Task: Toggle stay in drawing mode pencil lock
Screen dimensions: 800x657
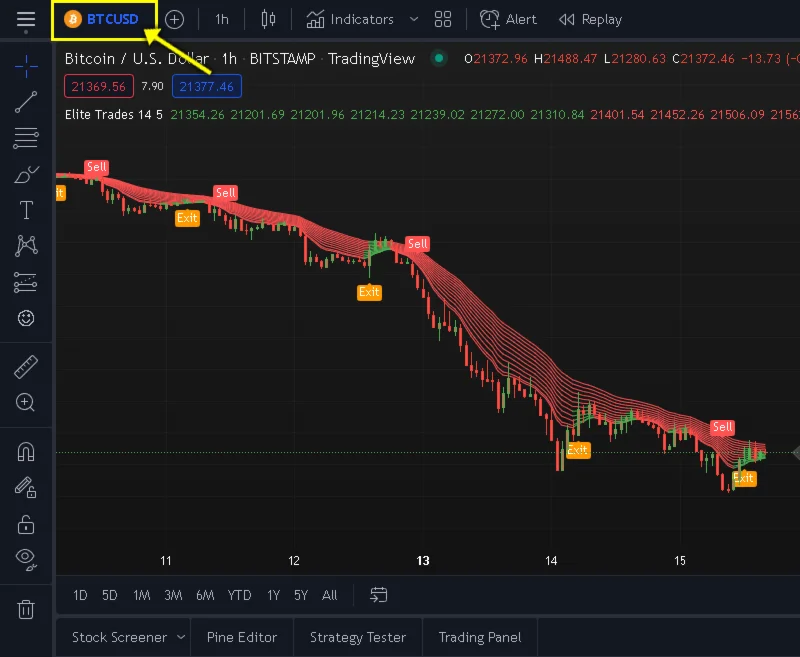Action: click(x=26, y=487)
